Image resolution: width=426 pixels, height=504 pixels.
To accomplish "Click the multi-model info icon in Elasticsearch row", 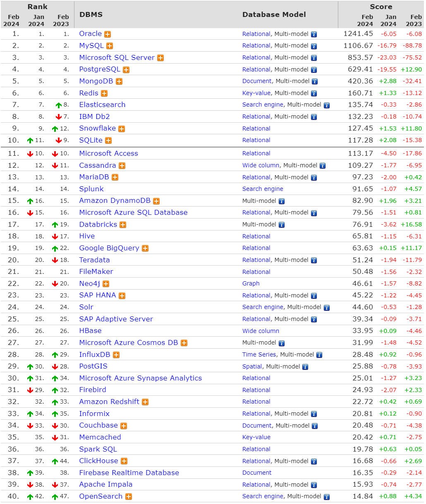I will [327, 105].
